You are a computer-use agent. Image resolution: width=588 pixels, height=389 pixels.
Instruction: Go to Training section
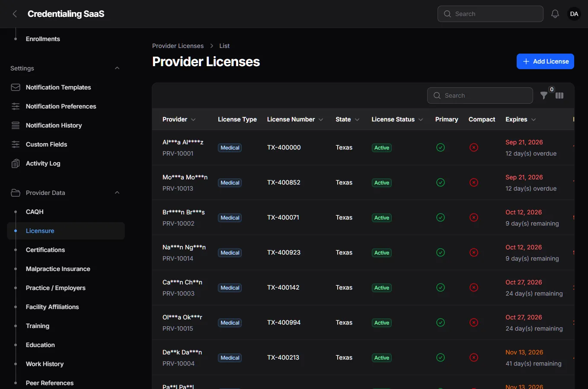[38, 326]
